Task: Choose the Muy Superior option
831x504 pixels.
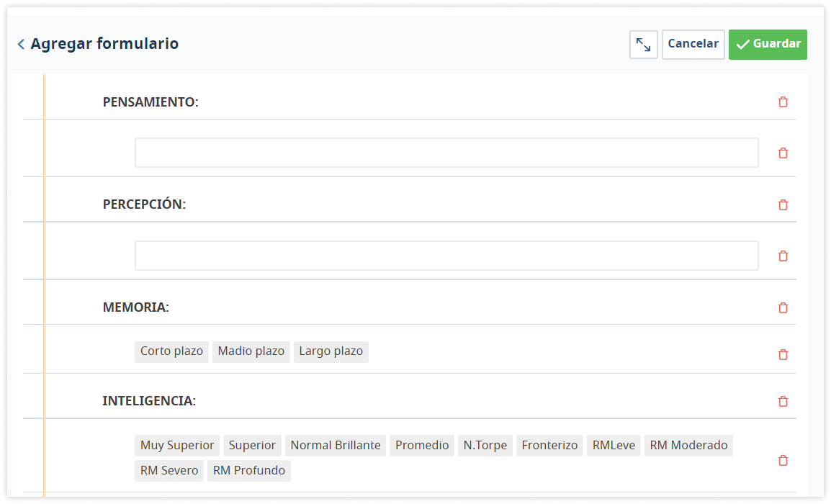Action: pos(177,445)
